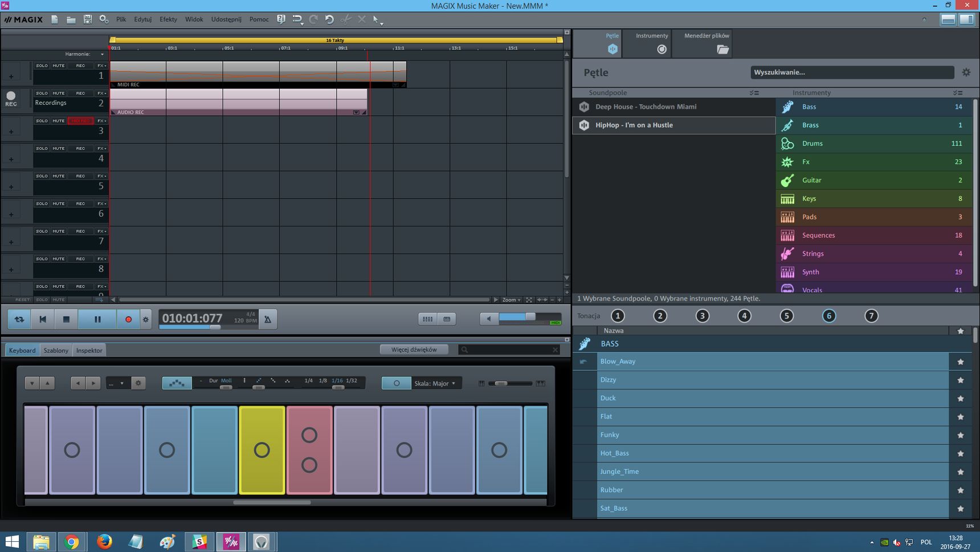Image resolution: width=980 pixels, height=552 pixels.
Task: Open the mixer view icon in transport bar
Action: click(x=427, y=319)
